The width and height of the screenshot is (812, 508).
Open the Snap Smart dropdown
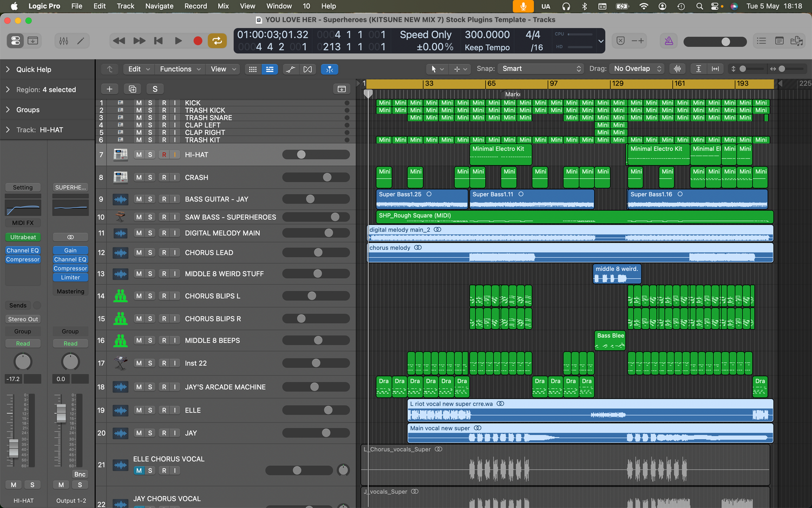coord(541,69)
